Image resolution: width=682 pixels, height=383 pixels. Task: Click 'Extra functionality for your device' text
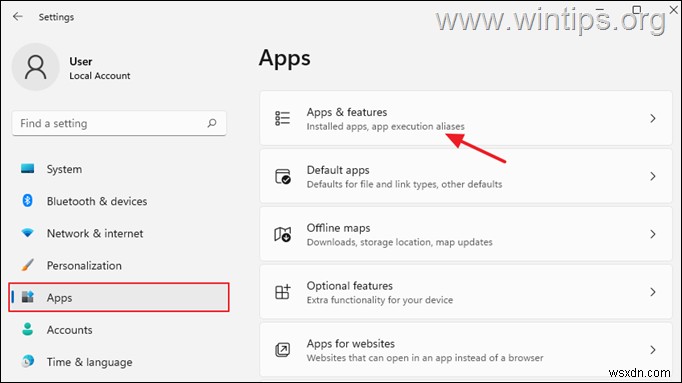coord(380,300)
